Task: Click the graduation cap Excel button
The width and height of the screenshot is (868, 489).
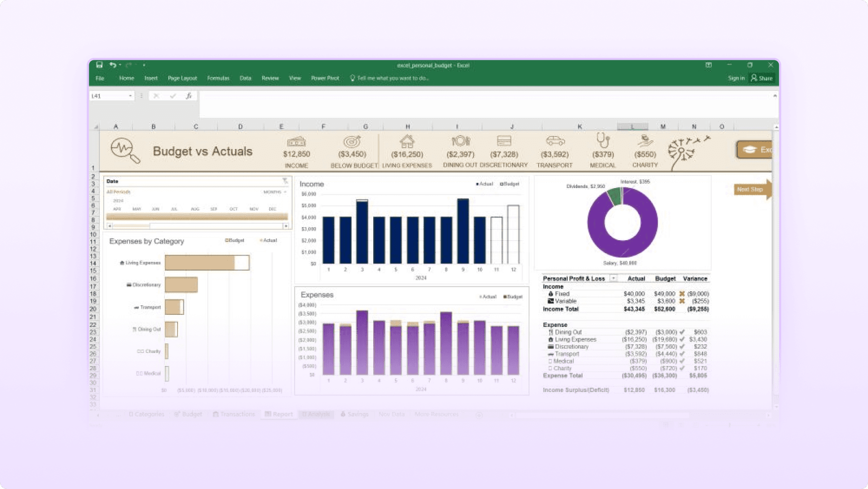Action: coord(754,149)
